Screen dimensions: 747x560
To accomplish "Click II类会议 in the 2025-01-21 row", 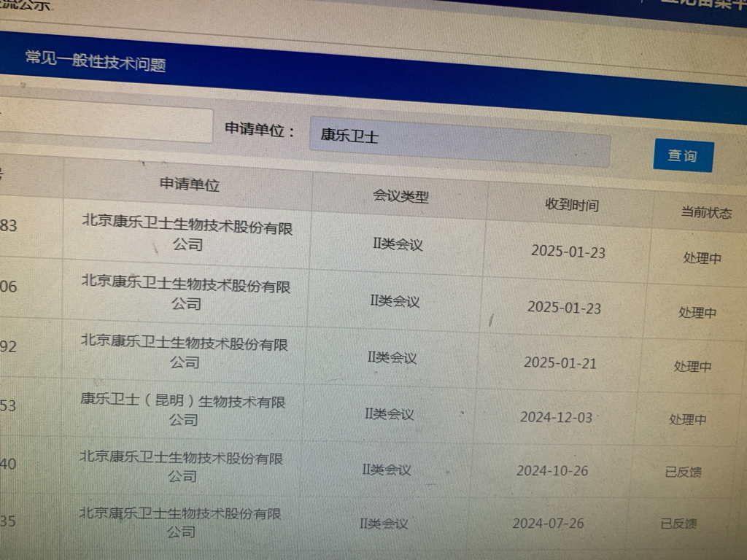I will 392,357.
